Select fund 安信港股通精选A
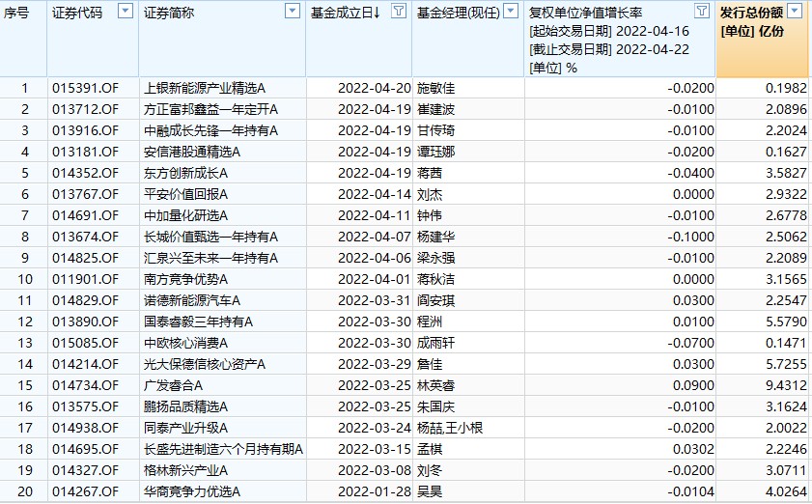The height and width of the screenshot is (504, 812). 192,152
